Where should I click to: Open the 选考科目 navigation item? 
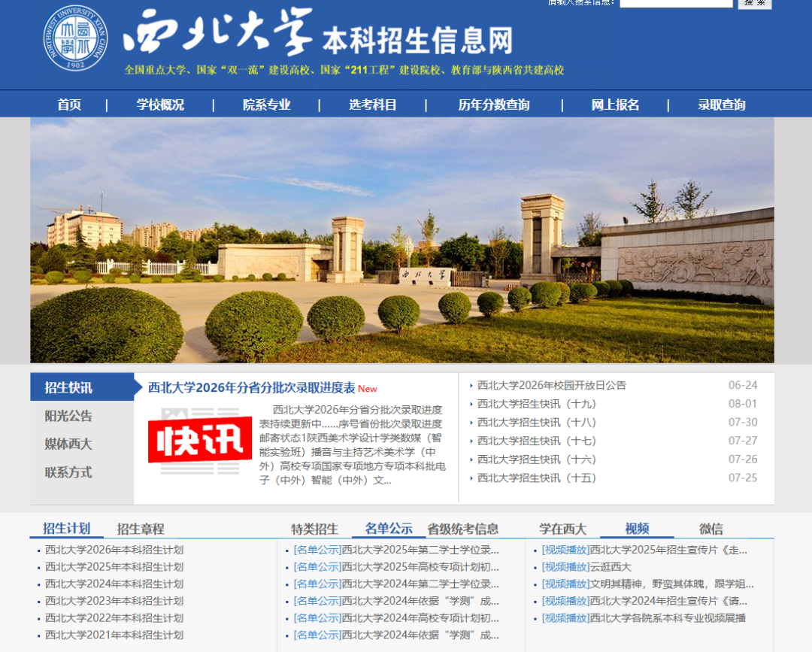coord(372,105)
